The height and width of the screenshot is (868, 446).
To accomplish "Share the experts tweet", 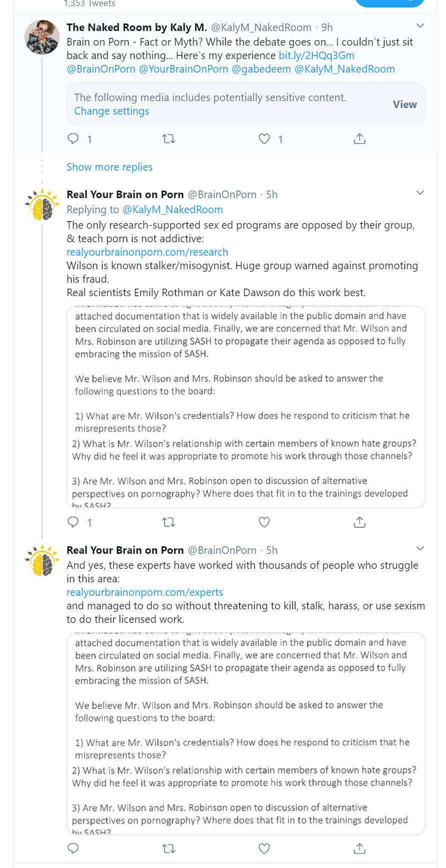I will [x=359, y=848].
